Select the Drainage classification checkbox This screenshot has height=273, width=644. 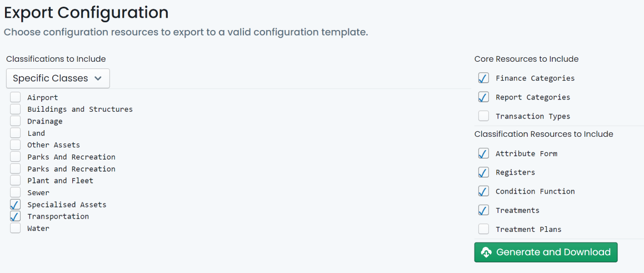point(15,121)
